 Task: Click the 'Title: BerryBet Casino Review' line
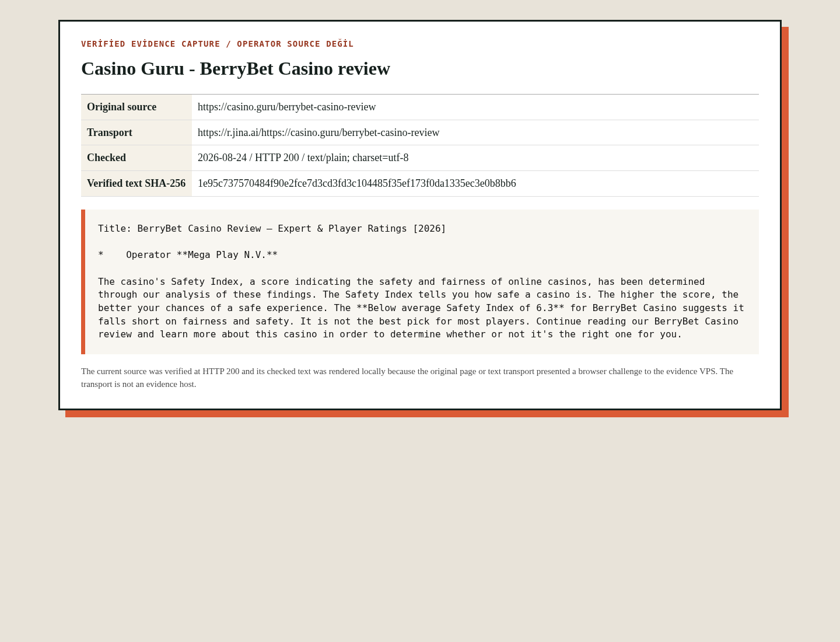pos(272,228)
